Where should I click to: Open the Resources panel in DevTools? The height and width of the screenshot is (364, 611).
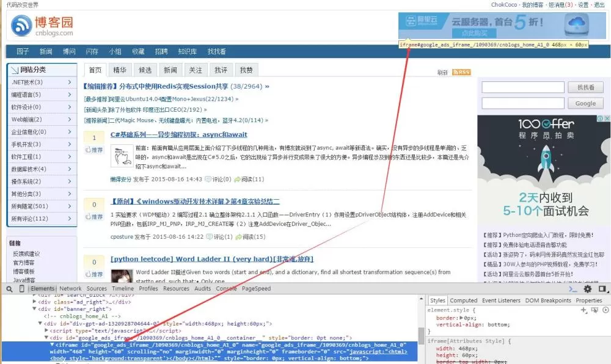pyautogui.click(x=176, y=288)
